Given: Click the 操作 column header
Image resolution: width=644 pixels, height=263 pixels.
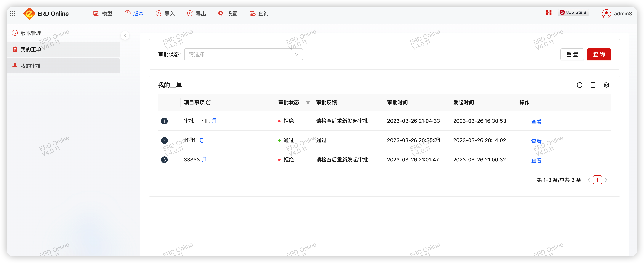Looking at the screenshot, I should click(x=524, y=103).
